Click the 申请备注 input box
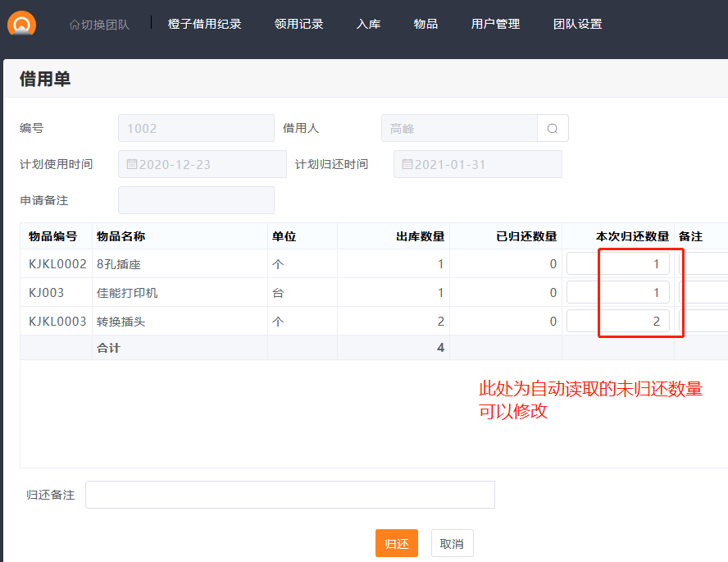The height and width of the screenshot is (562, 728). pos(196,200)
